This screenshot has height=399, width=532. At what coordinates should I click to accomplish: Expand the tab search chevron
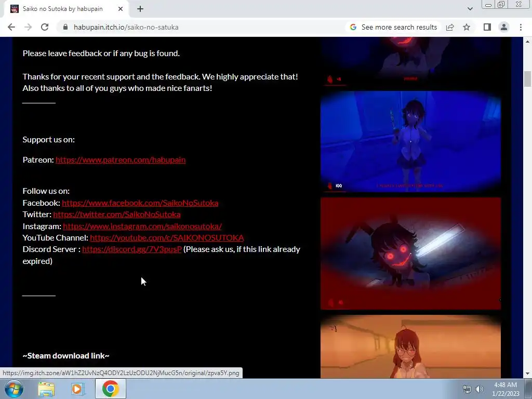pos(470,9)
